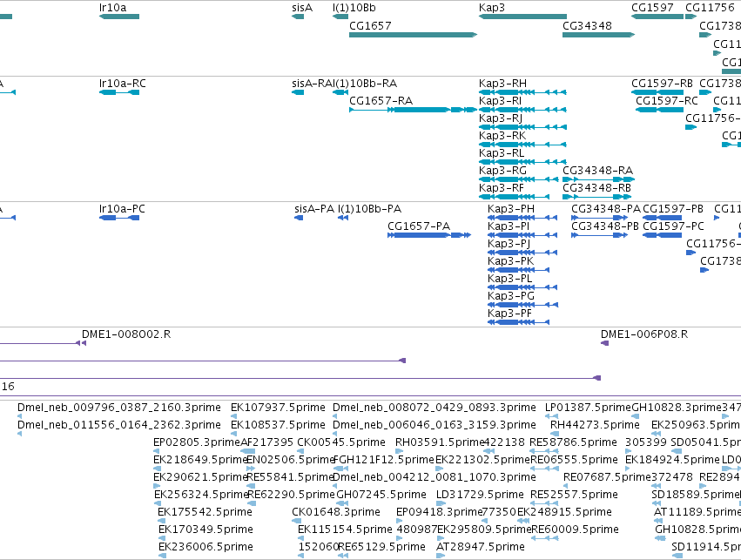Open the Kap3-RG transcript
The height and width of the screenshot is (560, 741).
(x=518, y=179)
